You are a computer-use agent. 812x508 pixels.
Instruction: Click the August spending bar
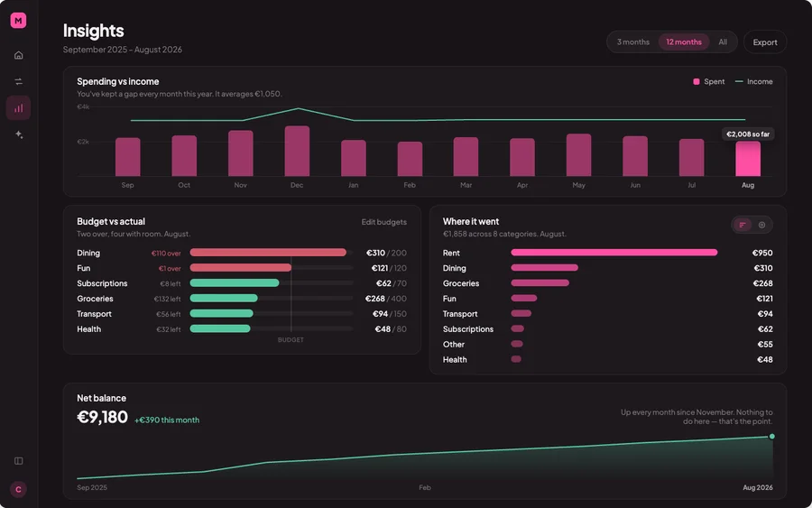point(748,159)
